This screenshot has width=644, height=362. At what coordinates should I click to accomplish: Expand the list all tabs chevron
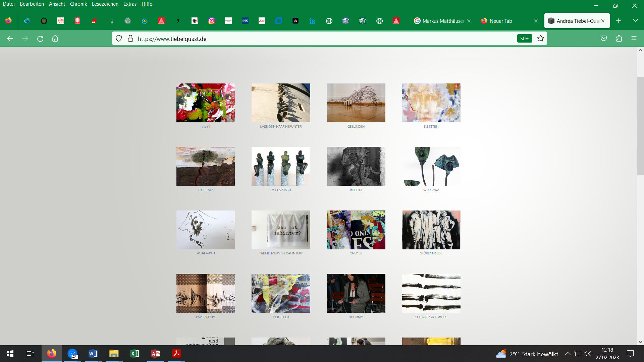(635, 21)
